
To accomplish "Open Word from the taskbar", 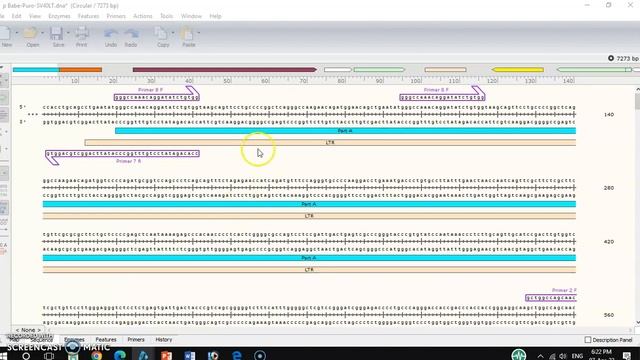I will click(x=189, y=356).
